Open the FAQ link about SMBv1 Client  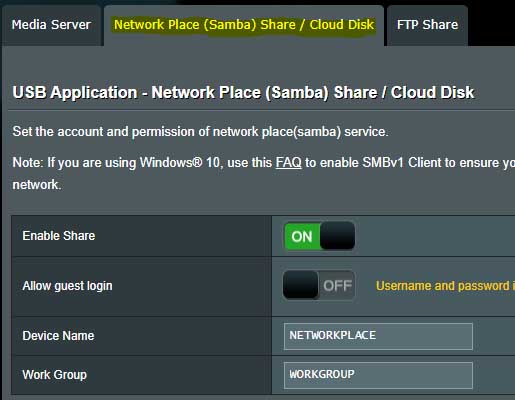(x=288, y=163)
